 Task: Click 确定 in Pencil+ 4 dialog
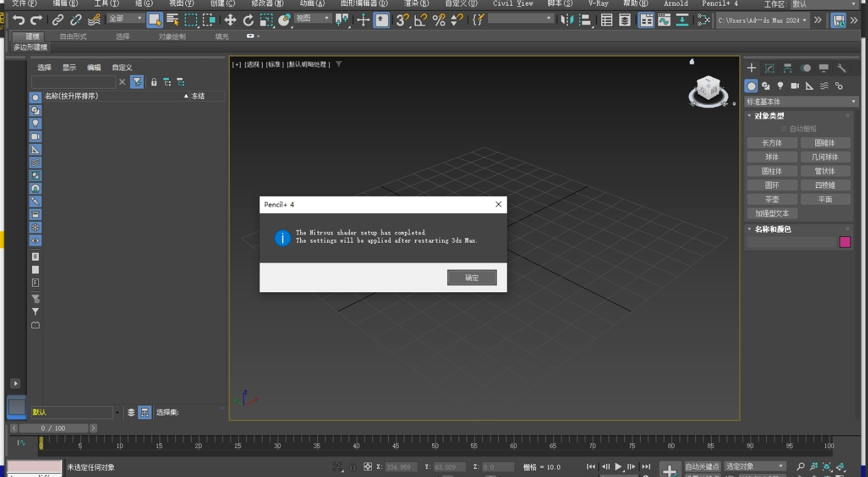(x=472, y=278)
